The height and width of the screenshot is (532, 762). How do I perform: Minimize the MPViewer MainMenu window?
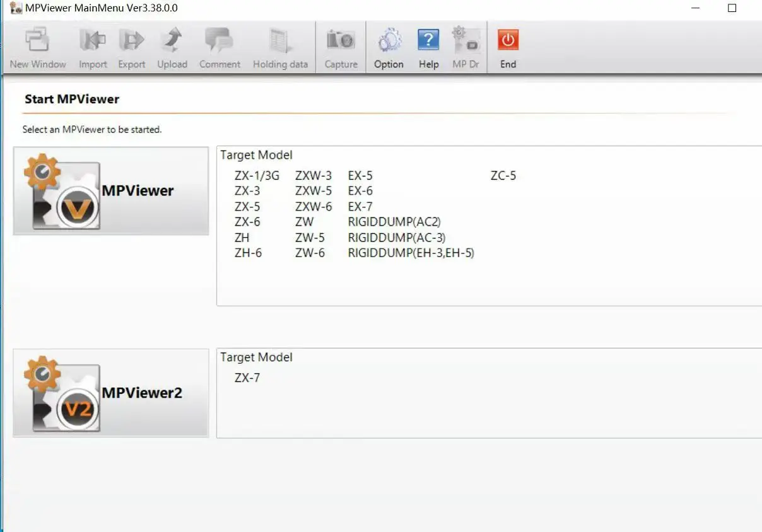(x=695, y=8)
